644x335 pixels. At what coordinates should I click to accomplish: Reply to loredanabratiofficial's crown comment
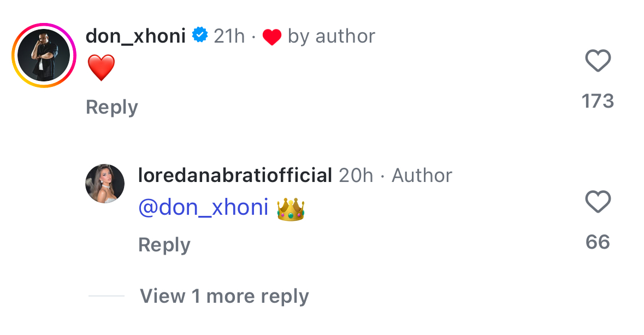[164, 245]
